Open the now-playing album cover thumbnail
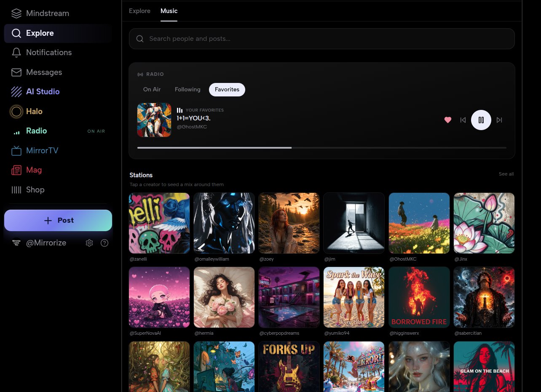Viewport: 541px width, 392px height. 154,120
